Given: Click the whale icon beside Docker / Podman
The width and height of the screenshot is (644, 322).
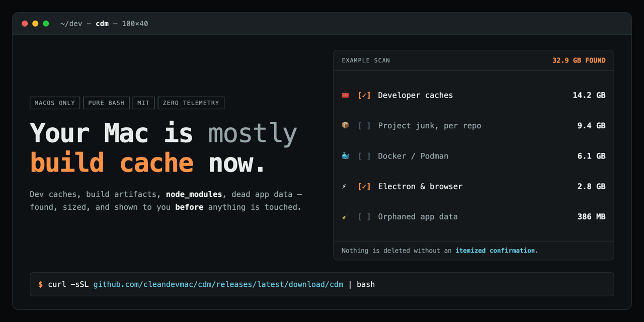Looking at the screenshot, I should (x=345, y=156).
